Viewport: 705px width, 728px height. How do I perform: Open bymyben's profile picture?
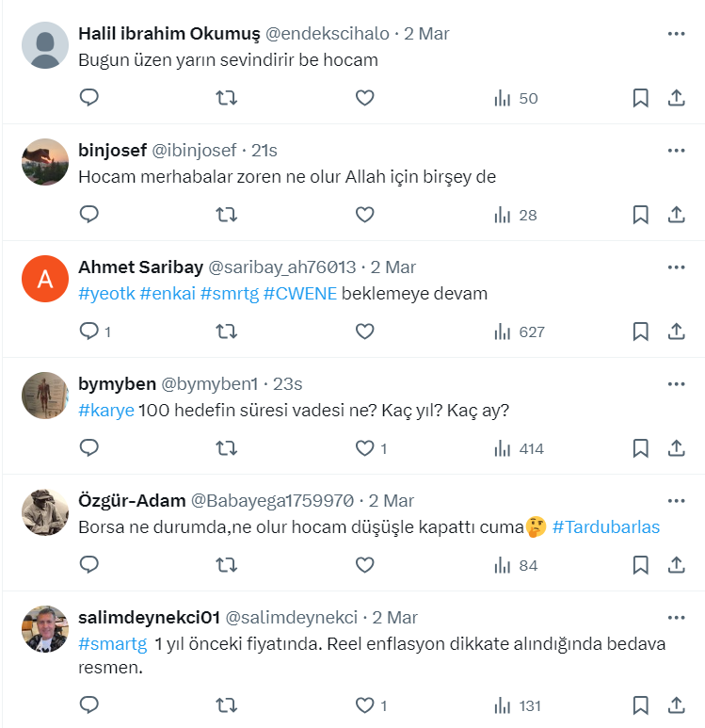[45, 396]
